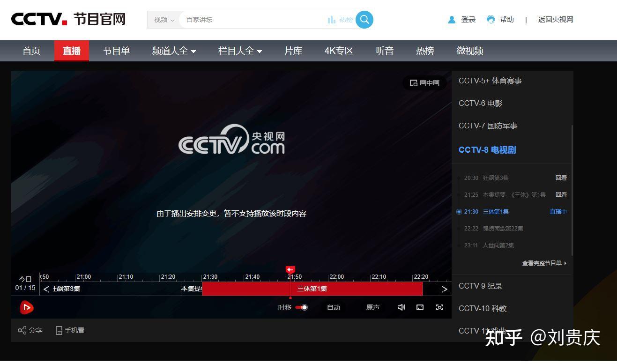The height and width of the screenshot is (364, 617).
Task: Click the right arrow to advance the timeline
Action: click(x=444, y=289)
